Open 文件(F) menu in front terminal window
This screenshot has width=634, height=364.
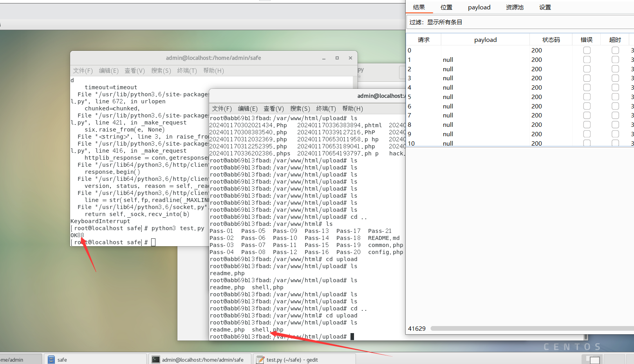222,108
